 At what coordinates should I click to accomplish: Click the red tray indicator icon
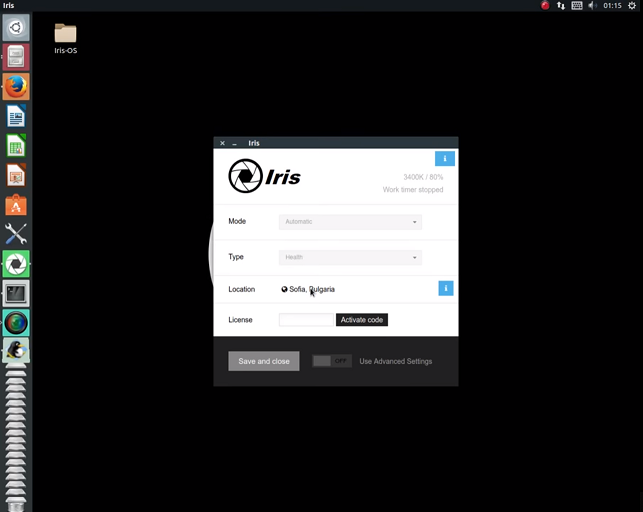[x=545, y=5]
